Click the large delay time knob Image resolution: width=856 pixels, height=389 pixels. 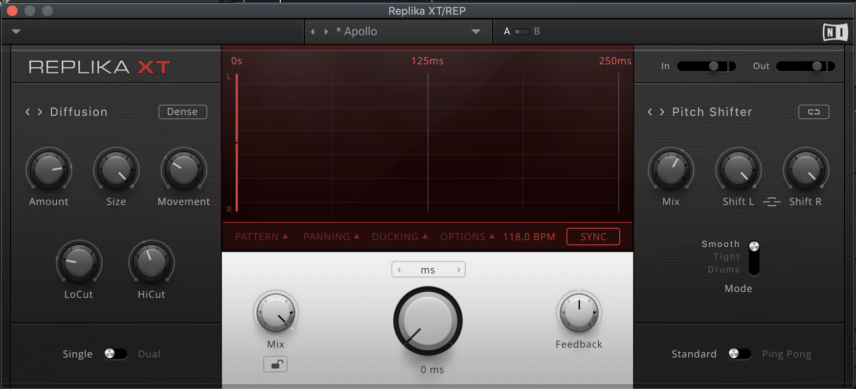tap(428, 321)
